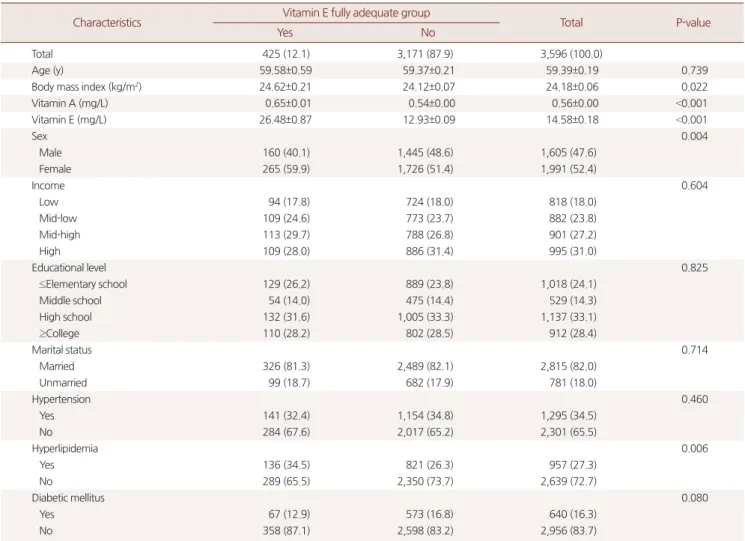Click the value '14.58±0.18'
The width and height of the screenshot is (745, 541).
pyautogui.click(x=572, y=120)
